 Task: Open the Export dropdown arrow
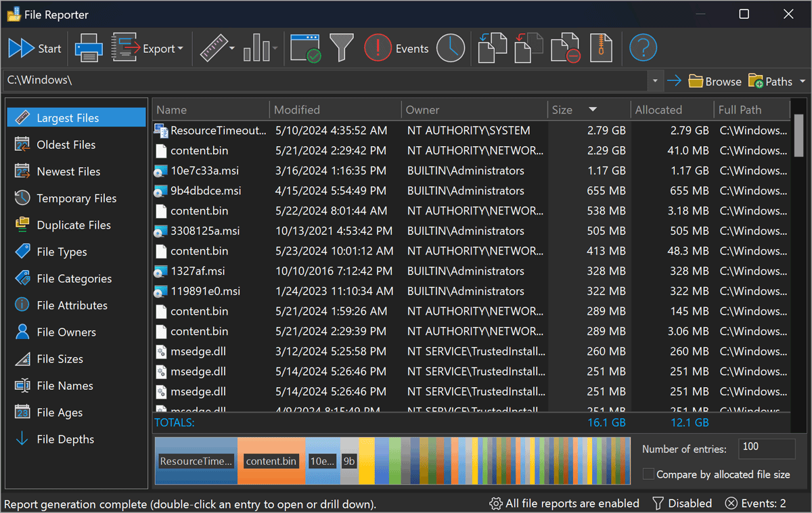(180, 49)
